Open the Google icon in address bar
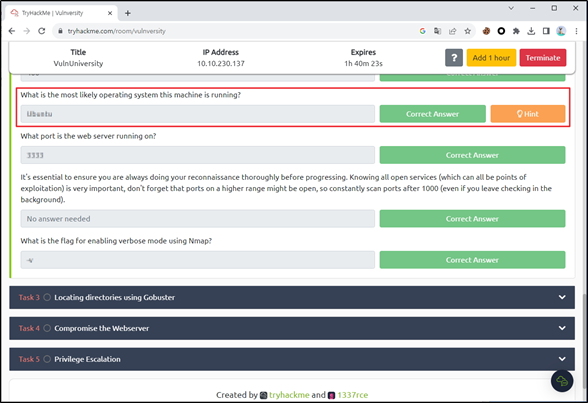This screenshot has width=588, height=403. [x=423, y=31]
